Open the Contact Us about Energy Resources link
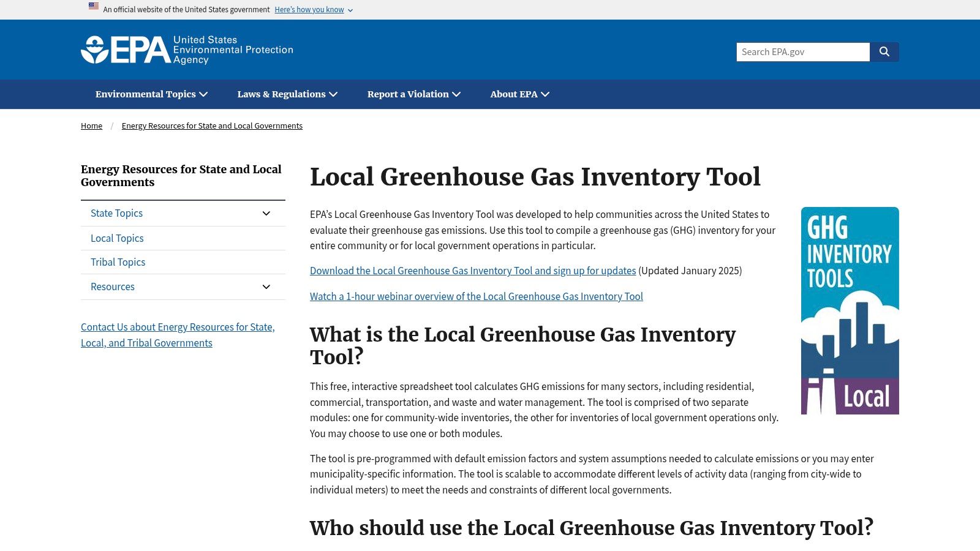 pyautogui.click(x=178, y=335)
